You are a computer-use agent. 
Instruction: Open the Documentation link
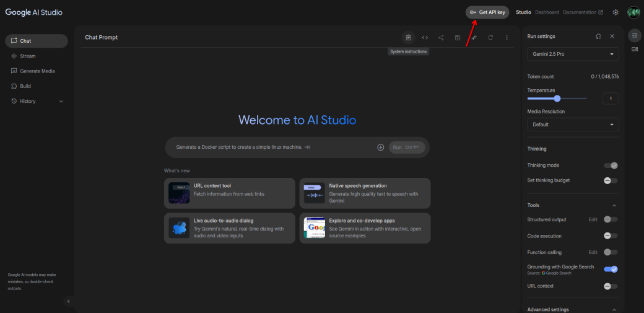click(x=583, y=12)
